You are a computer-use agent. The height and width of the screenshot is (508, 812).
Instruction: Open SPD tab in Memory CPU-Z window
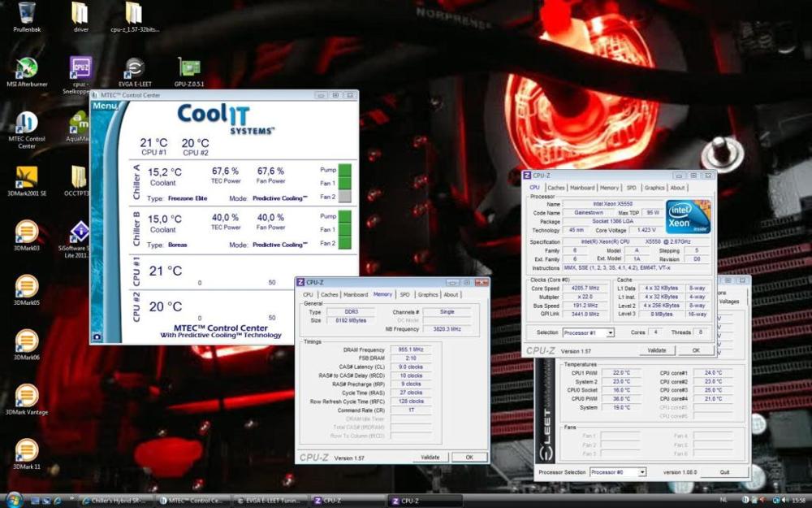point(405,294)
